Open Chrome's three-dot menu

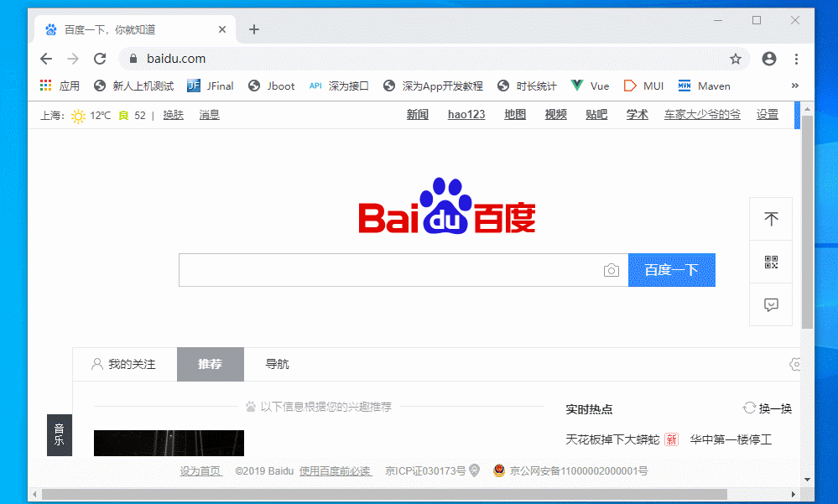[796, 59]
